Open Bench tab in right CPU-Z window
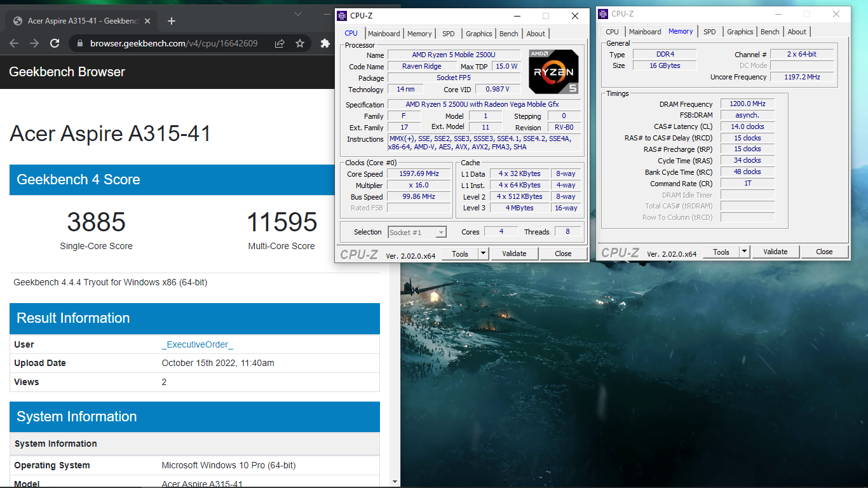The height and width of the screenshot is (488, 868). (x=770, y=32)
